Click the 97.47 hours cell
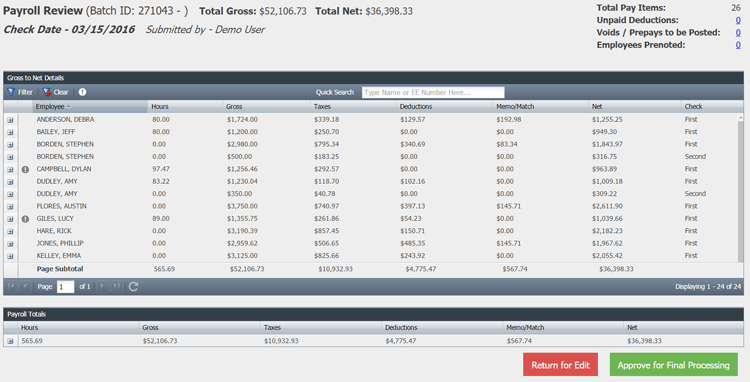 161,169
